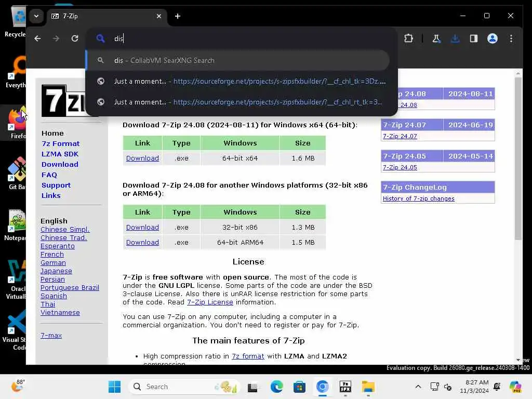
Task: Click the page vertical scrollbar thumb
Action: [518, 158]
